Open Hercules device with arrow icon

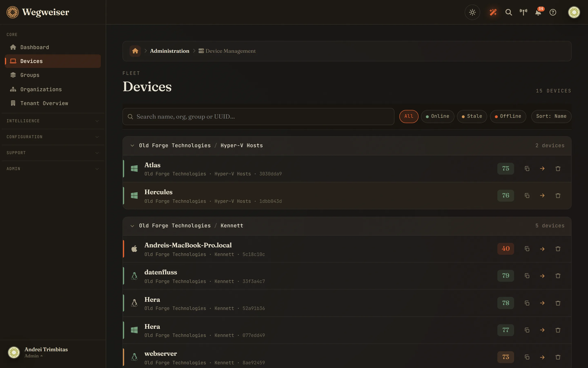point(542,196)
